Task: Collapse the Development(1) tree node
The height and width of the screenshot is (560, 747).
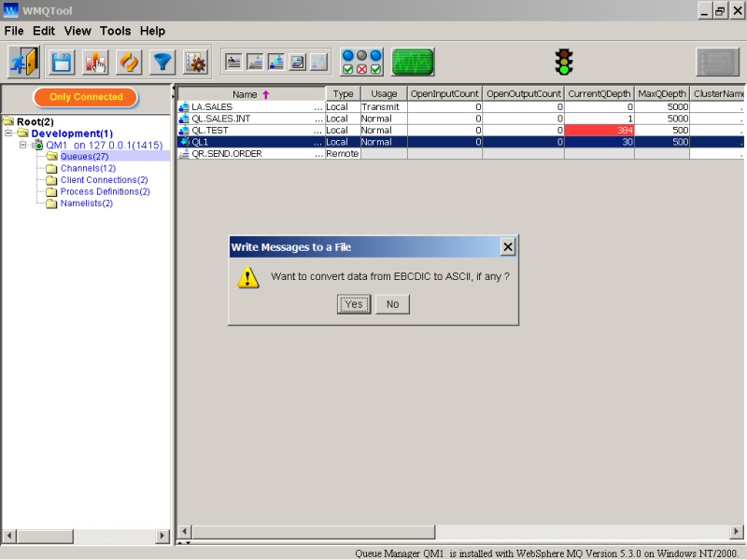Action: (8, 133)
